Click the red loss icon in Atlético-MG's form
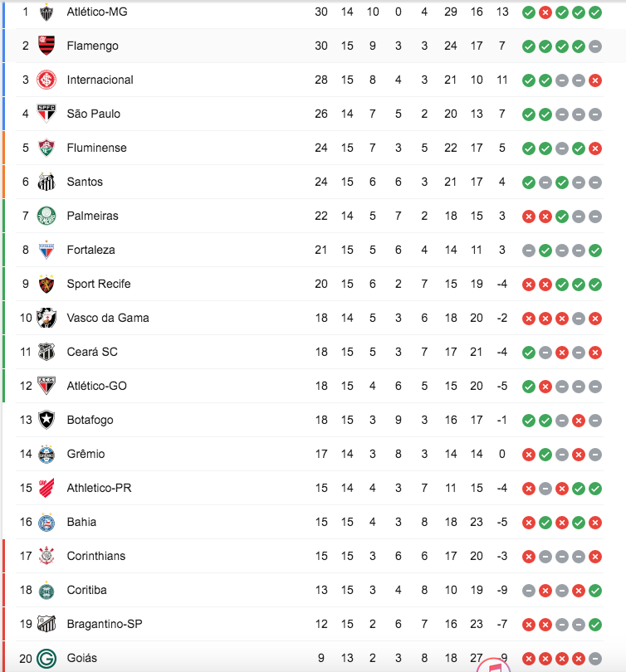Screen dimensions: 626x672 pyautogui.click(x=545, y=12)
